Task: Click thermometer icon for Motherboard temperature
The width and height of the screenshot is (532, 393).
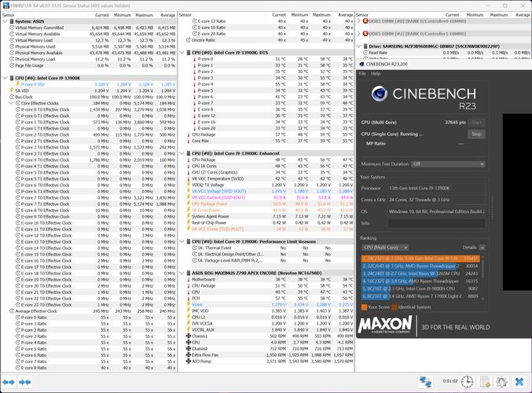Action: pyautogui.click(x=189, y=279)
